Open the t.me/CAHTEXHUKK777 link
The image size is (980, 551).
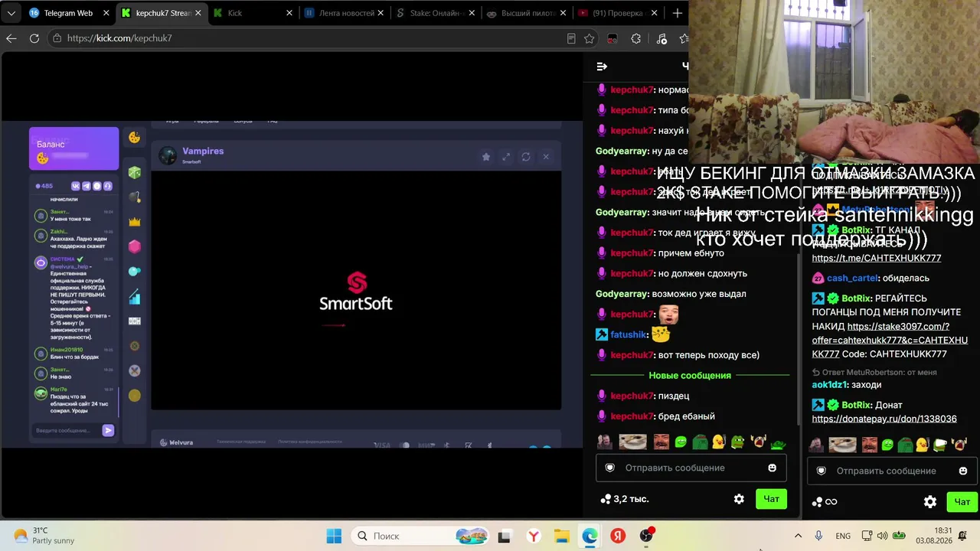click(877, 258)
